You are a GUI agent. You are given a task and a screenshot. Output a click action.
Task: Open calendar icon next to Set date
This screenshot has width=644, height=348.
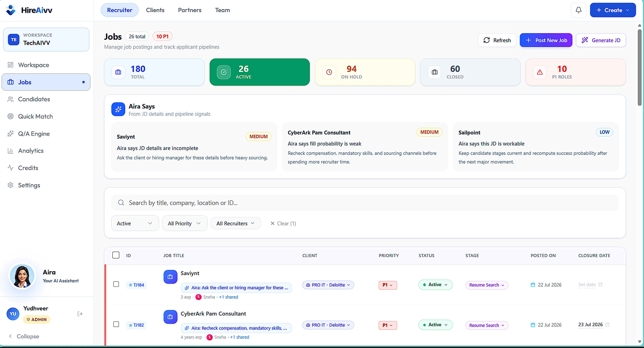pos(600,285)
